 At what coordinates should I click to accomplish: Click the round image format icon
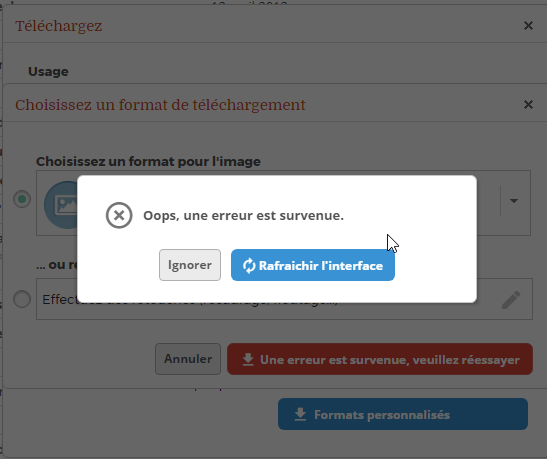61,205
